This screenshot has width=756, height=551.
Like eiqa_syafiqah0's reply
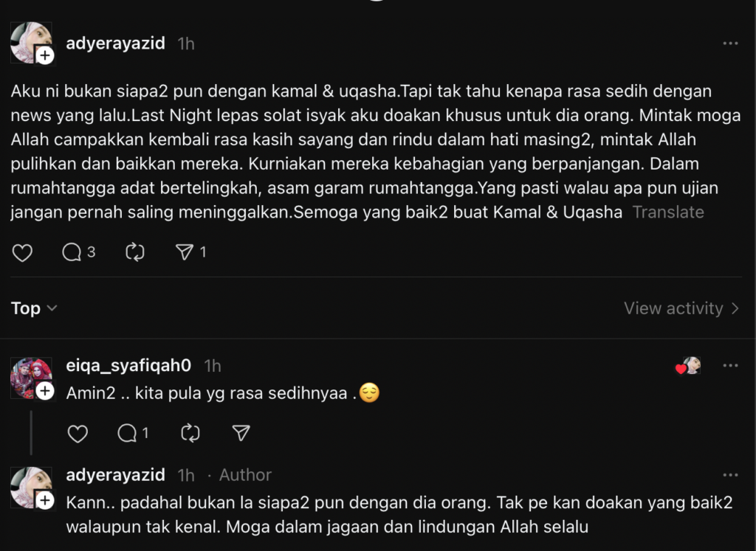pyautogui.click(x=78, y=434)
